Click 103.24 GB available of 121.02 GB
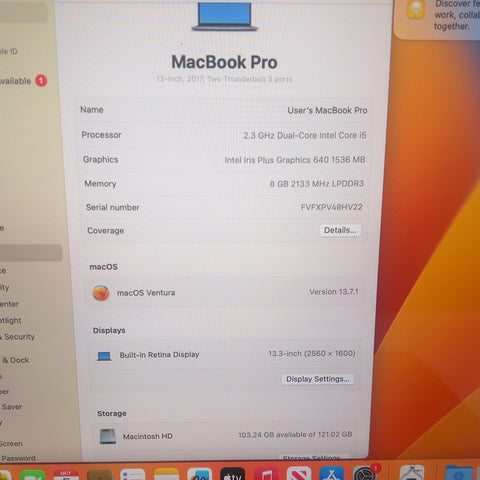Viewport: 480px width, 480px height. click(295, 435)
